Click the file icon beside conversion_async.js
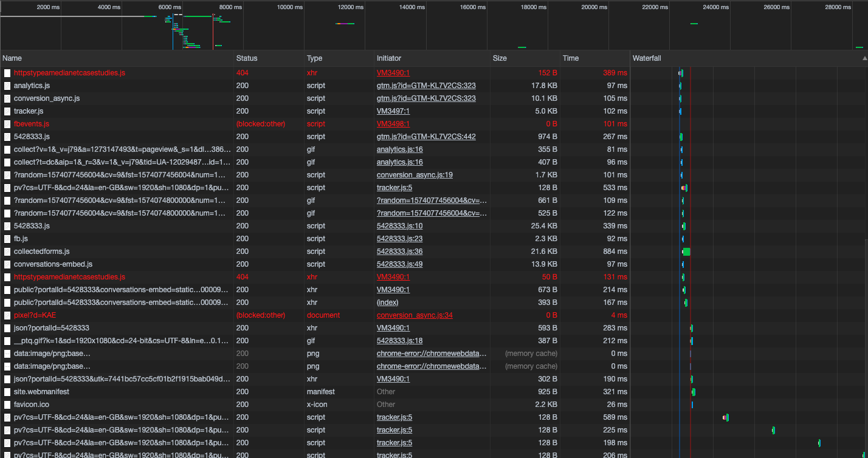 (7, 98)
